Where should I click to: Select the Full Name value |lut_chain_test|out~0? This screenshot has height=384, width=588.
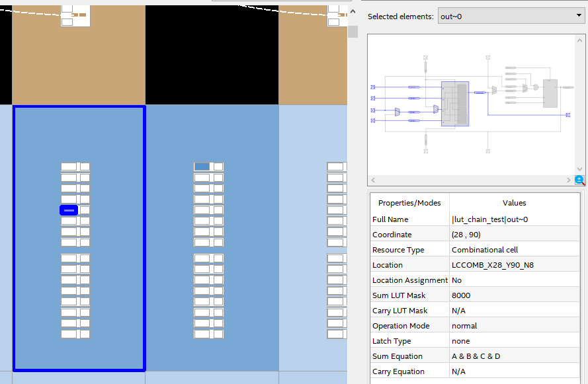tap(489, 219)
